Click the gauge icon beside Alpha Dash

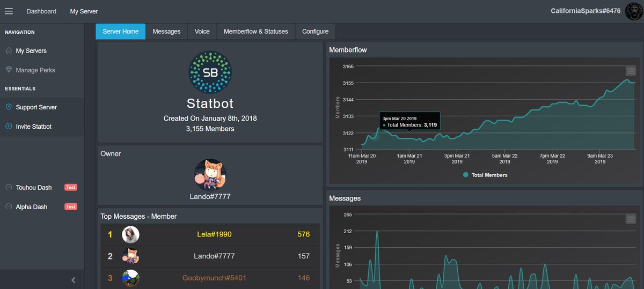(8, 206)
